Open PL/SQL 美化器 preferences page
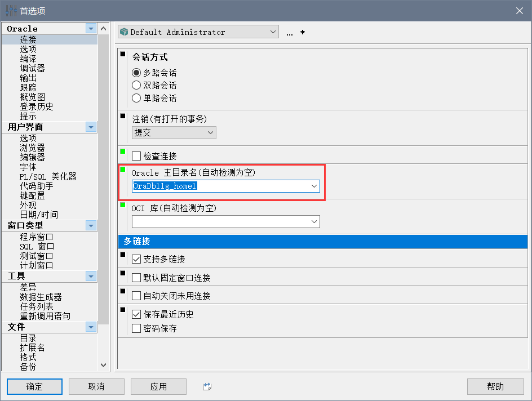This screenshot has height=401, width=532. [x=48, y=177]
